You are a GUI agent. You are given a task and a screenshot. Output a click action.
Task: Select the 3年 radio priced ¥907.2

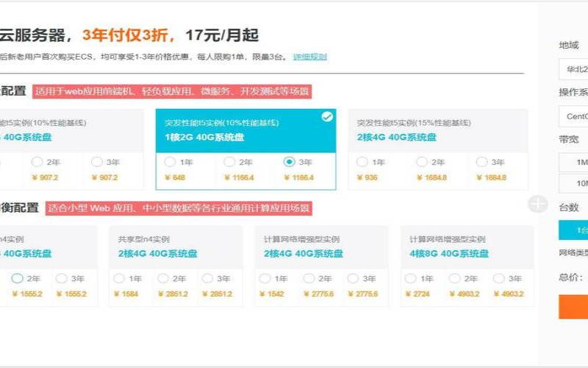click(x=97, y=162)
